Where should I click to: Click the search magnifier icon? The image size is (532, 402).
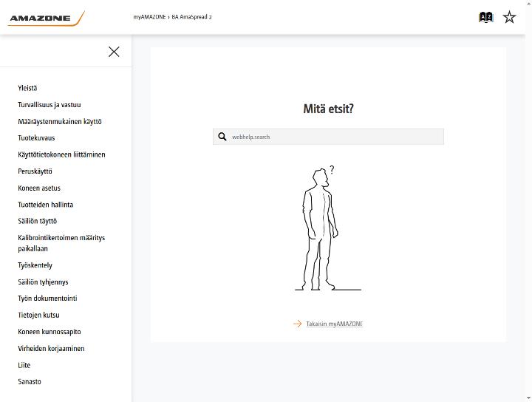pyautogui.click(x=222, y=137)
